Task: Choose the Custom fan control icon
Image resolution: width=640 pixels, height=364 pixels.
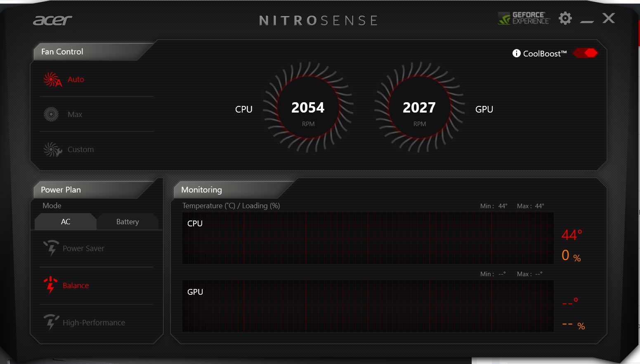Action: tap(52, 149)
